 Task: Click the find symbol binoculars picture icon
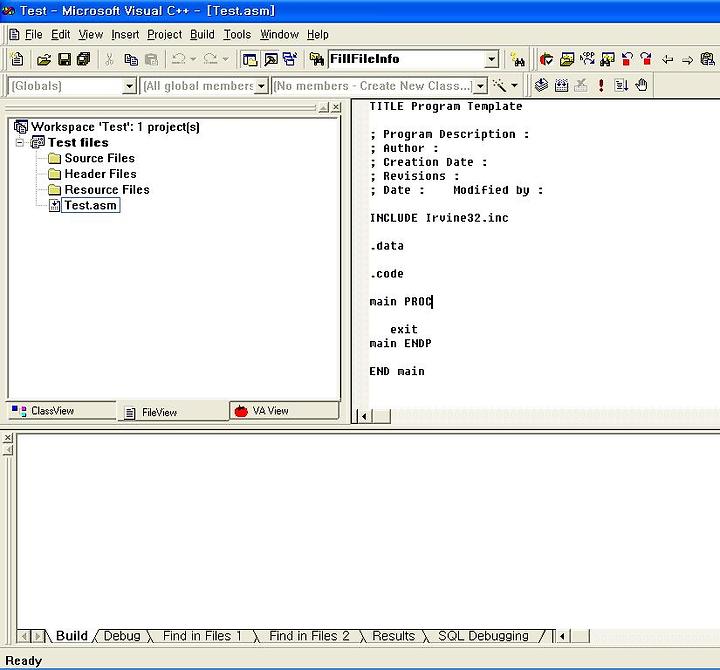pos(608,59)
